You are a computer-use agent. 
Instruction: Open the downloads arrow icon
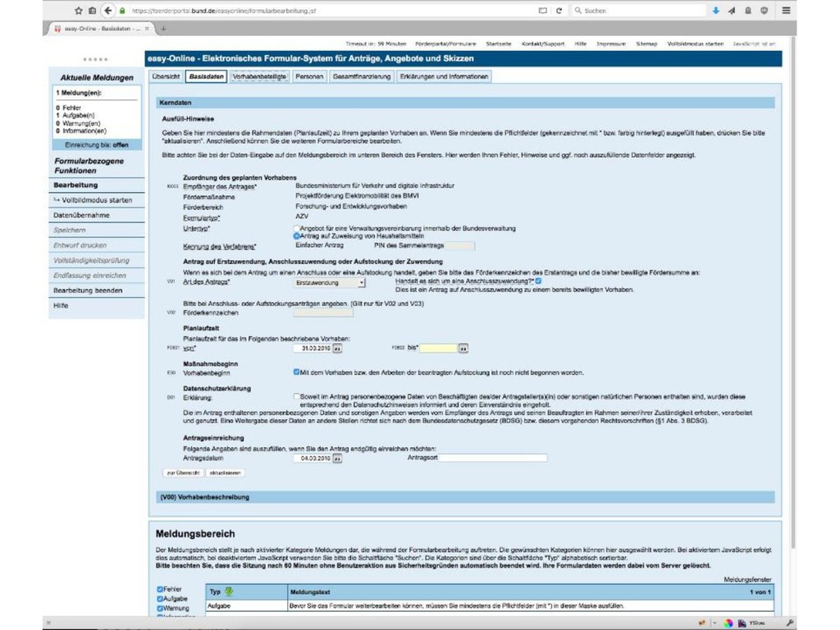click(715, 10)
